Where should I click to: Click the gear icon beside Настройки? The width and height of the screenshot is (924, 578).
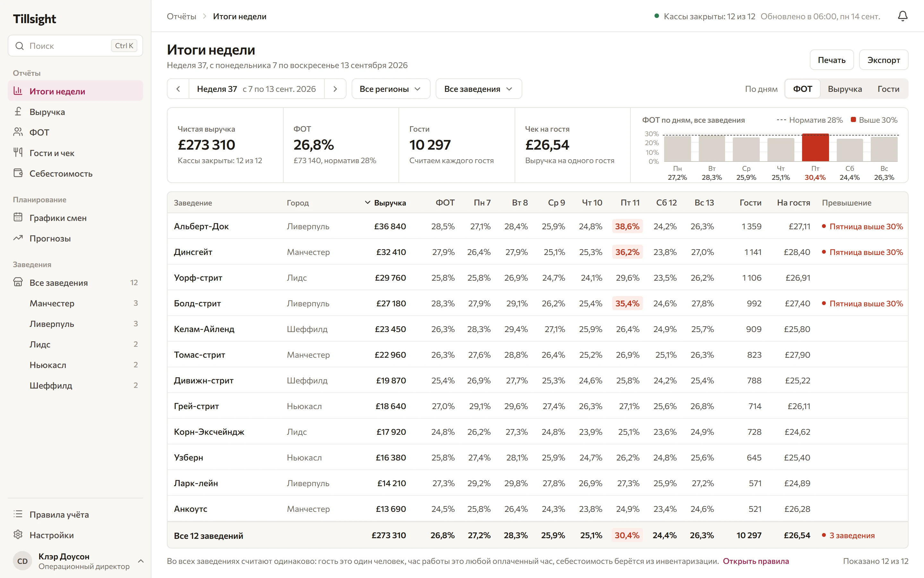click(x=18, y=535)
